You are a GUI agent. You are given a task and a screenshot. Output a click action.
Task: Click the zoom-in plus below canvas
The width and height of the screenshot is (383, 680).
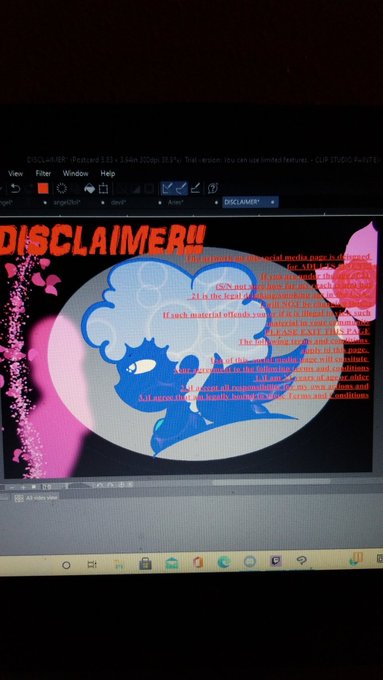tap(23, 487)
